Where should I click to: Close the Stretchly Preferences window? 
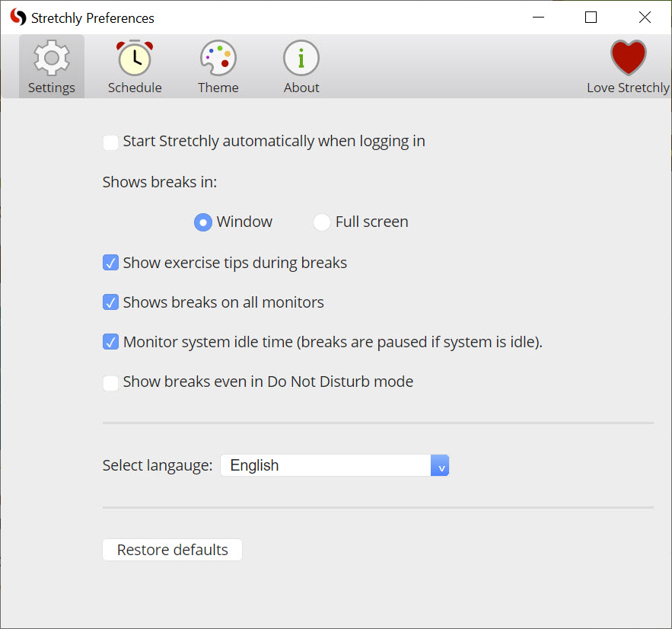(645, 18)
